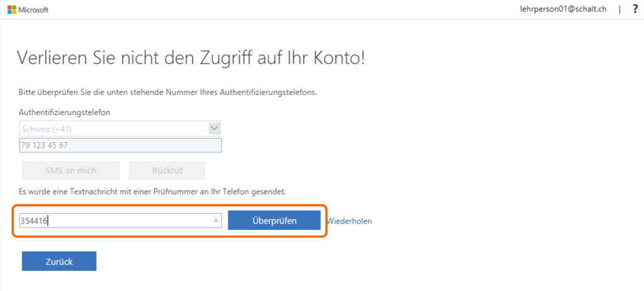
Task: Click the Microsoft four-square logo
Action: pyautogui.click(x=11, y=10)
